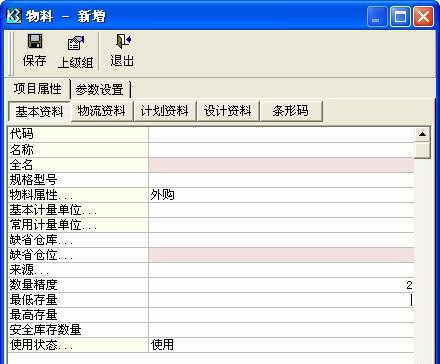440x364 pixels.
Task: Open the 使用状态 value showing 使用
Action: pos(281,345)
